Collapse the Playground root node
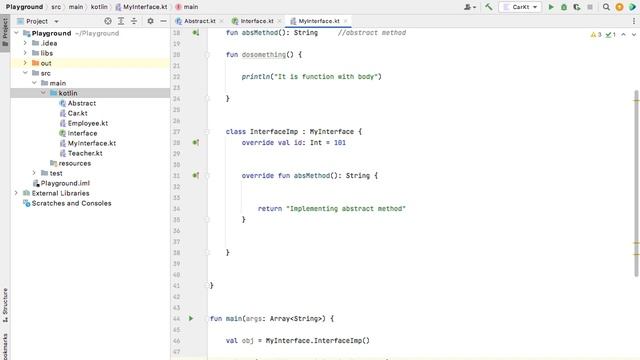Viewport: 640px width, 360px height. click(16, 33)
